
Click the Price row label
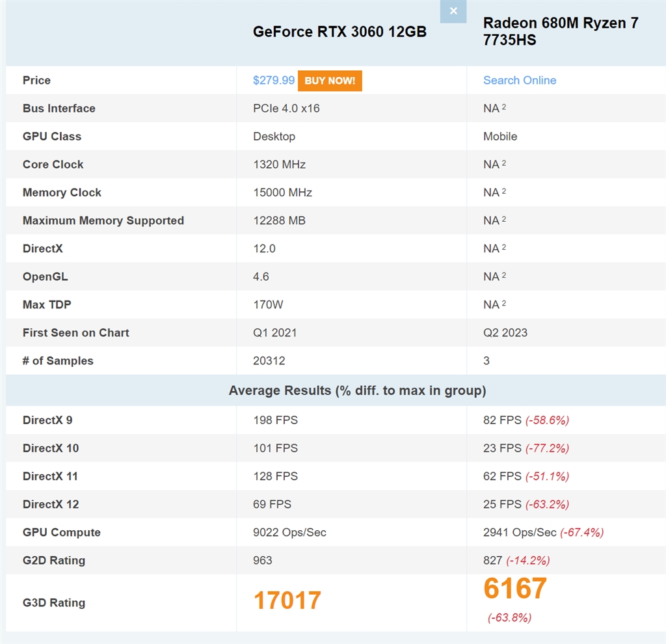(x=36, y=80)
